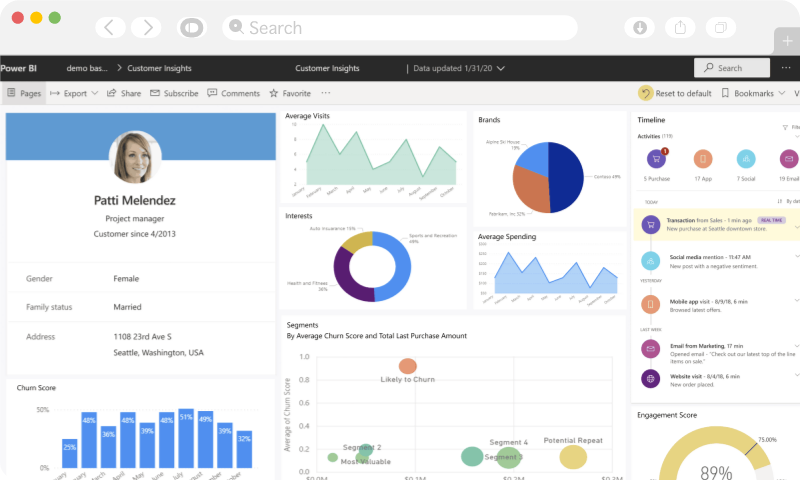Click the Customer since 4/2013 text
Screen dimensions: 800x480
click(135, 234)
